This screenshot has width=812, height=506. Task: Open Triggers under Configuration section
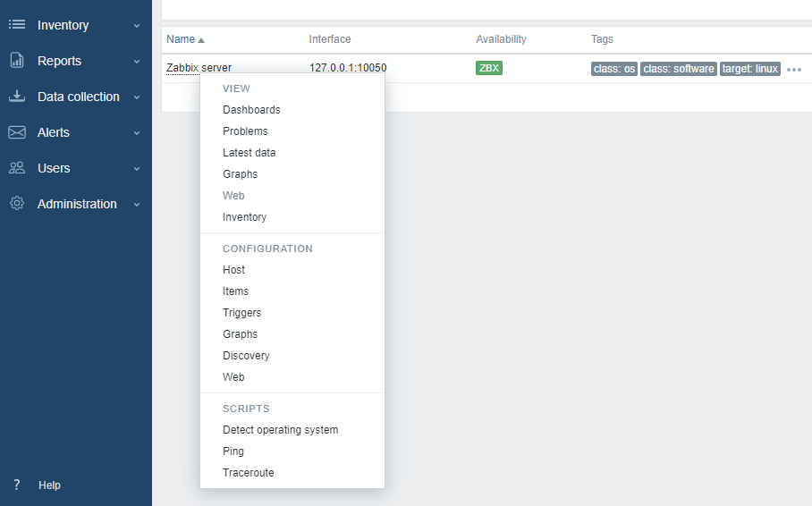[241, 313]
